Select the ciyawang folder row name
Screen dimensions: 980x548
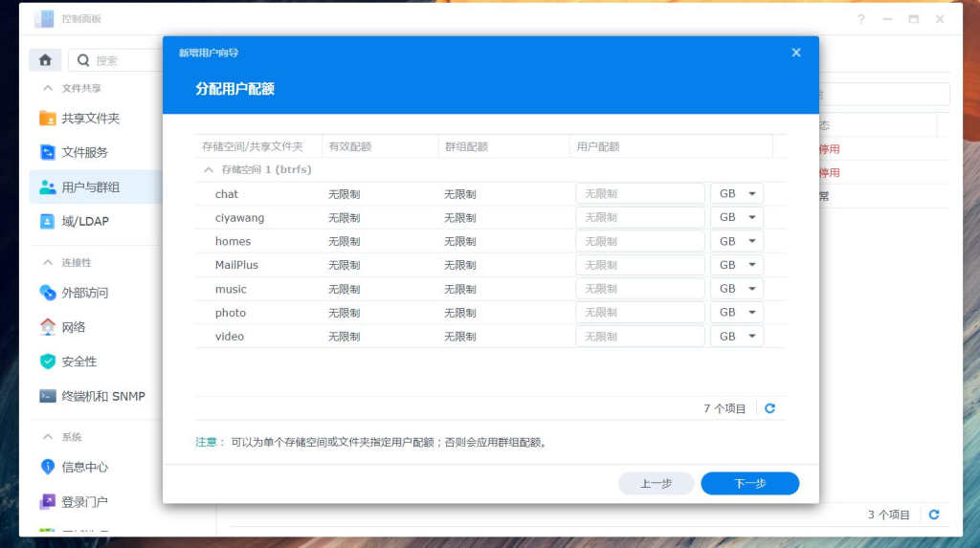(x=239, y=218)
